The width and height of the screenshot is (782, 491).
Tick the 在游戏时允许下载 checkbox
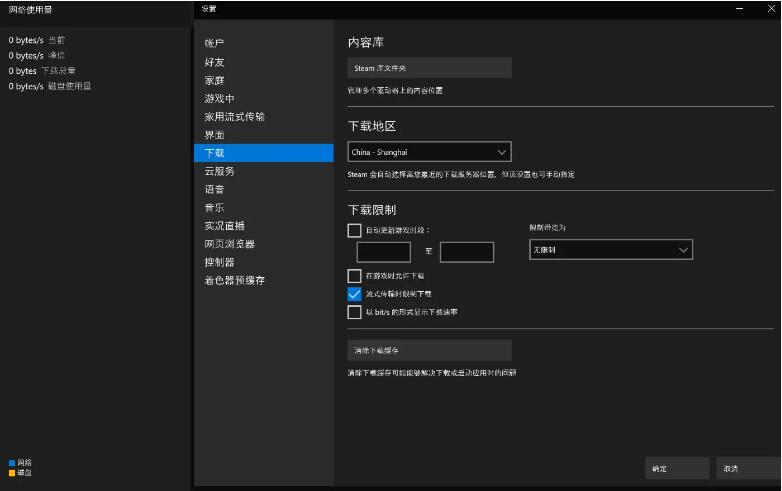(x=354, y=275)
